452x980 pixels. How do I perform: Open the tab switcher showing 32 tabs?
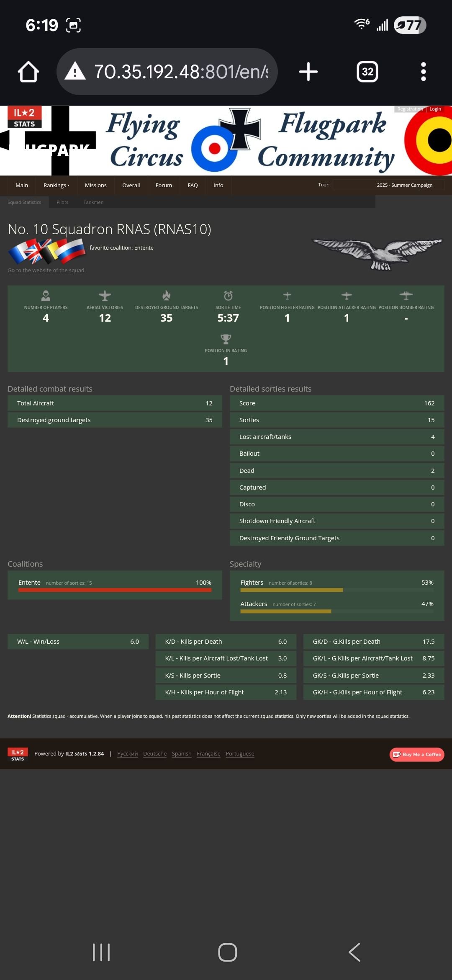coord(367,72)
